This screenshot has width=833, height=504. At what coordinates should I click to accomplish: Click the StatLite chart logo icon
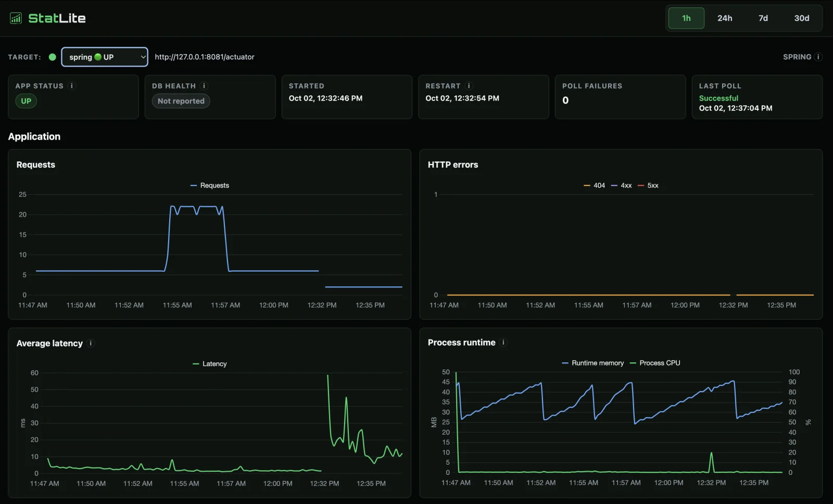tap(16, 18)
